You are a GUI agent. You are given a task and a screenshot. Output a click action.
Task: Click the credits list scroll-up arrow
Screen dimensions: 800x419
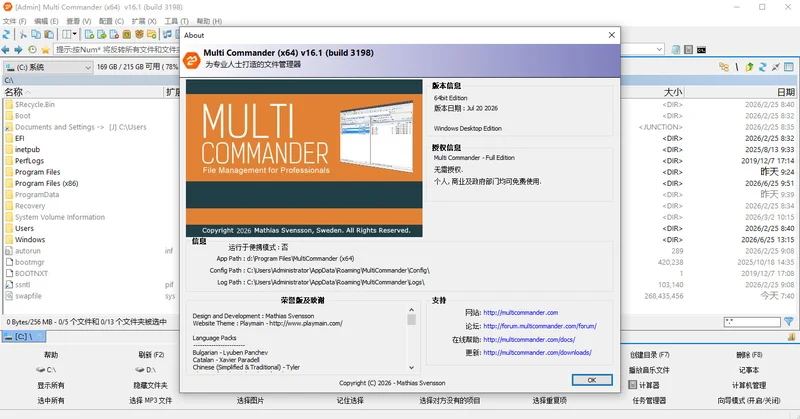point(411,310)
